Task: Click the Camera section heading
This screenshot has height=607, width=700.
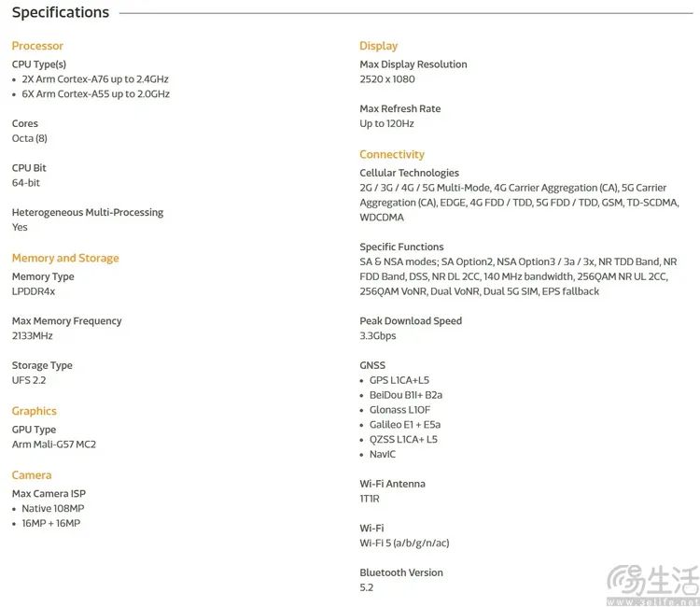Action: click(x=32, y=475)
